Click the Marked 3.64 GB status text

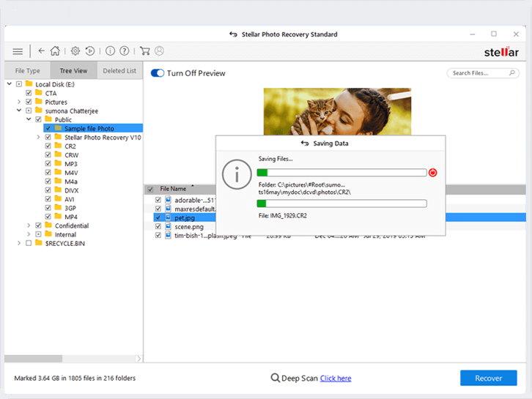click(x=75, y=378)
